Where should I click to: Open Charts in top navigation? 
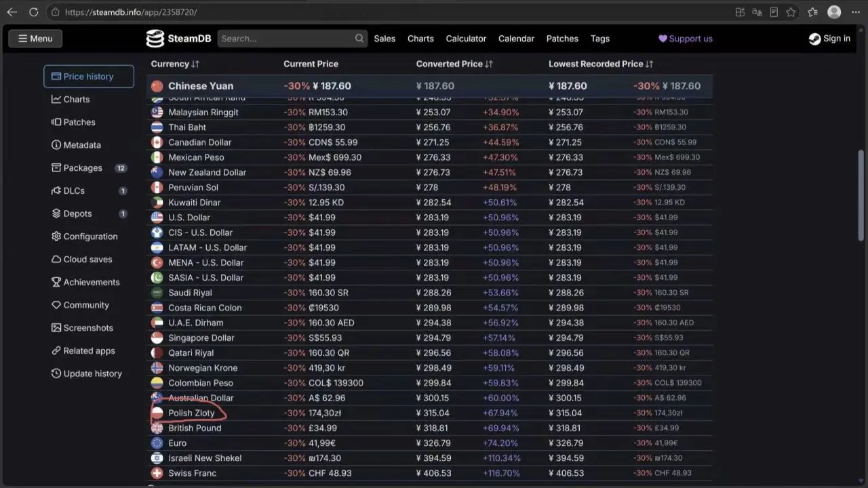[x=420, y=39]
